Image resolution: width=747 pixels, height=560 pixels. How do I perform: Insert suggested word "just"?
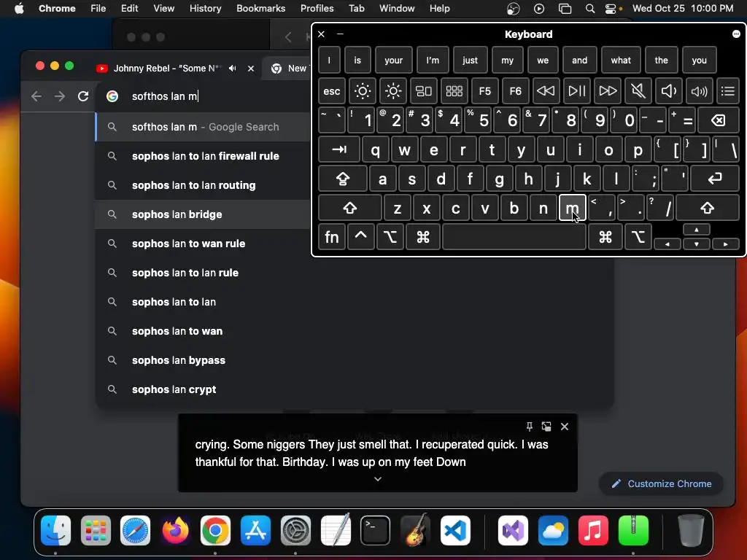[x=470, y=61]
